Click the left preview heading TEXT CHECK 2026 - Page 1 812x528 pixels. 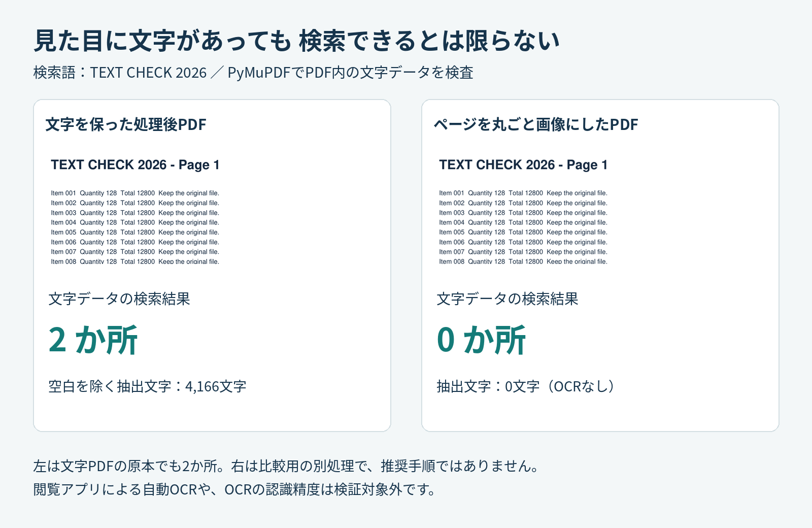tap(135, 165)
